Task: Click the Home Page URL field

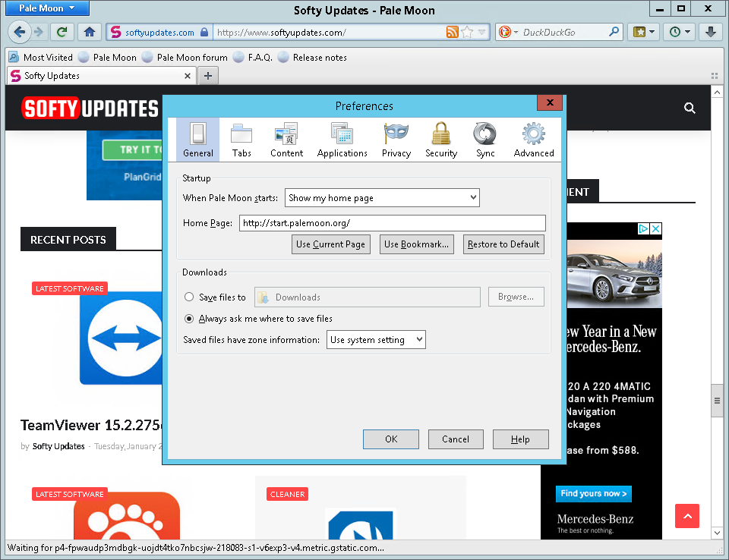Action: coord(393,223)
